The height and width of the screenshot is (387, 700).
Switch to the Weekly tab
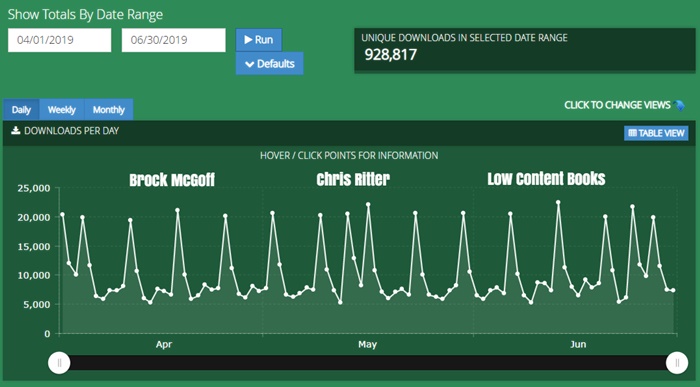click(62, 110)
